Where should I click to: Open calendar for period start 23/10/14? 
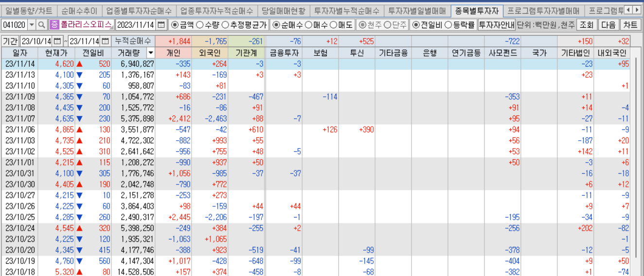58,41
